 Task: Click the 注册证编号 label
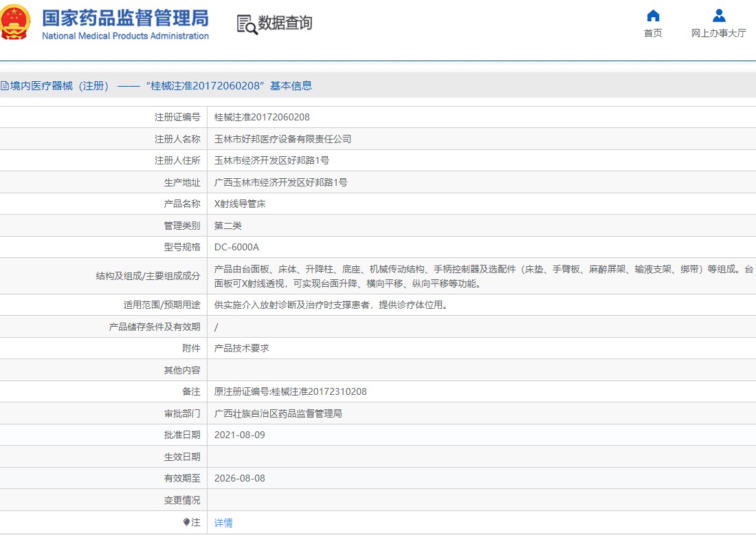tap(177, 117)
